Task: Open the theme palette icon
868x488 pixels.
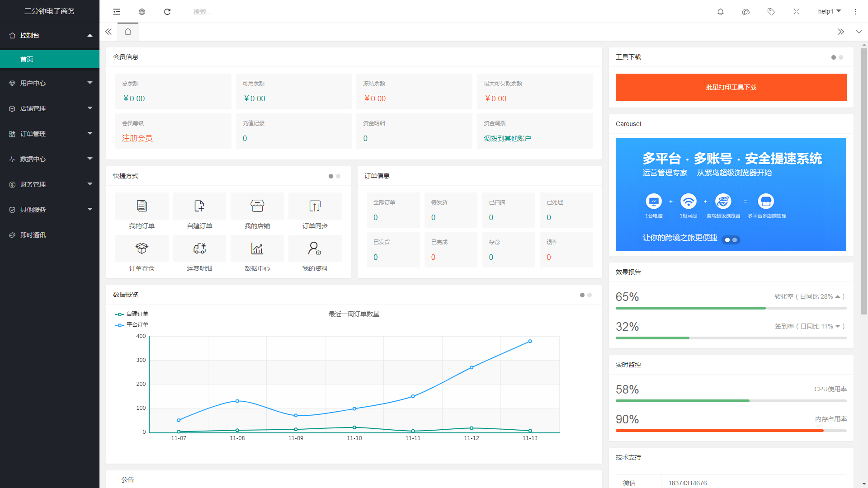Action: [x=746, y=12]
